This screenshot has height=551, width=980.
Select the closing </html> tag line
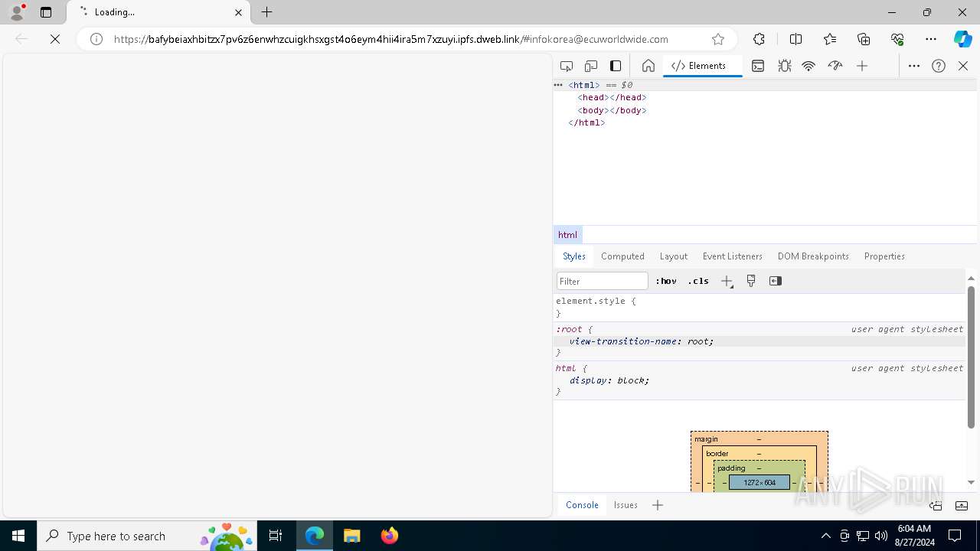tap(586, 122)
